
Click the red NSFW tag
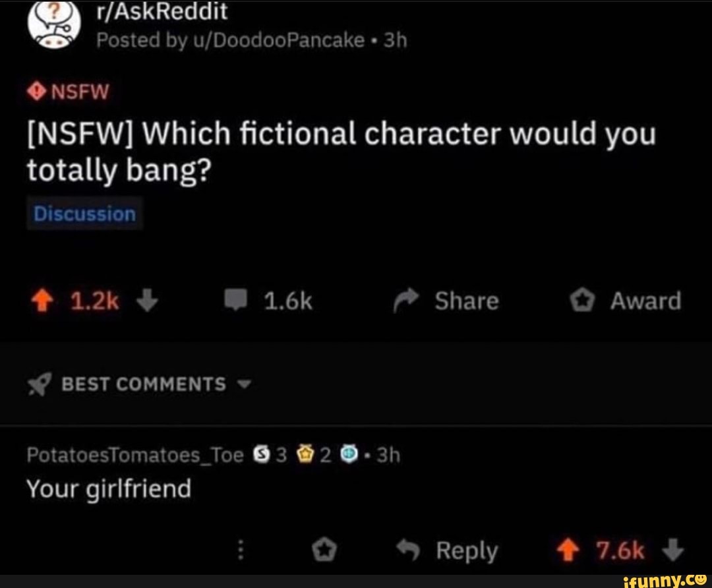pyautogui.click(x=68, y=92)
